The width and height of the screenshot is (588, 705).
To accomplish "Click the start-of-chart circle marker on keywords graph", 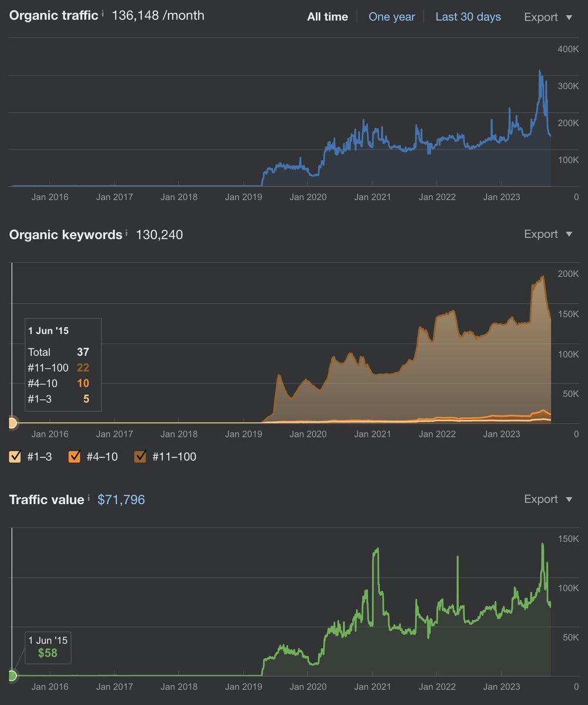I will (x=12, y=422).
